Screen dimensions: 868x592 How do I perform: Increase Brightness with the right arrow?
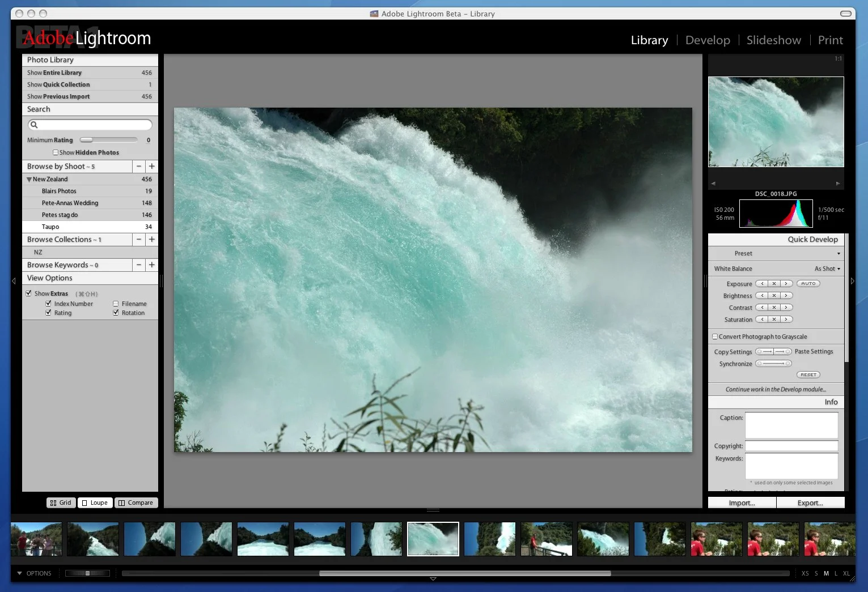786,296
